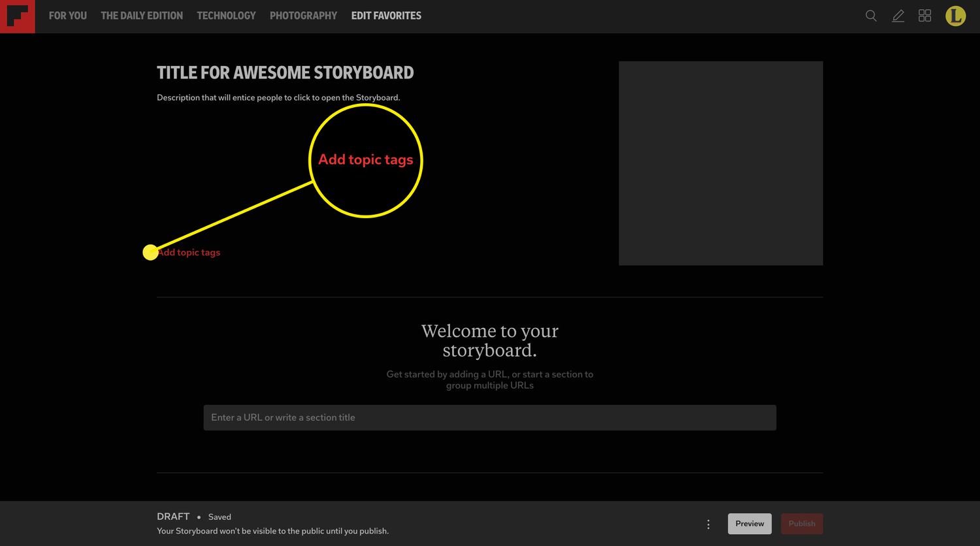This screenshot has height=546, width=980.
Task: Click the pencil compose icon
Action: (x=898, y=16)
